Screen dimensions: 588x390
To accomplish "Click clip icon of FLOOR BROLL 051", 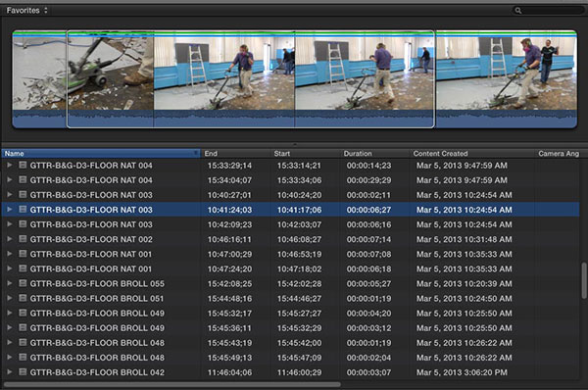I will (x=23, y=298).
